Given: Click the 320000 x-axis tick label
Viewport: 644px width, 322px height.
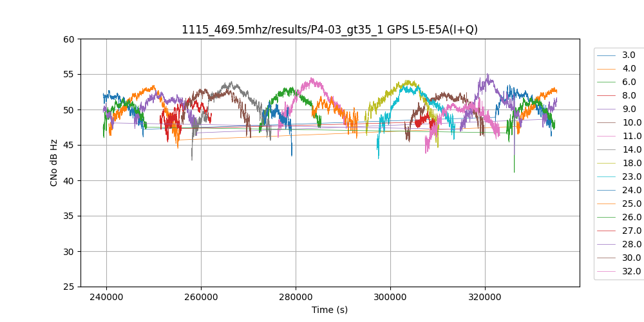Looking at the screenshot, I should pos(485,298).
